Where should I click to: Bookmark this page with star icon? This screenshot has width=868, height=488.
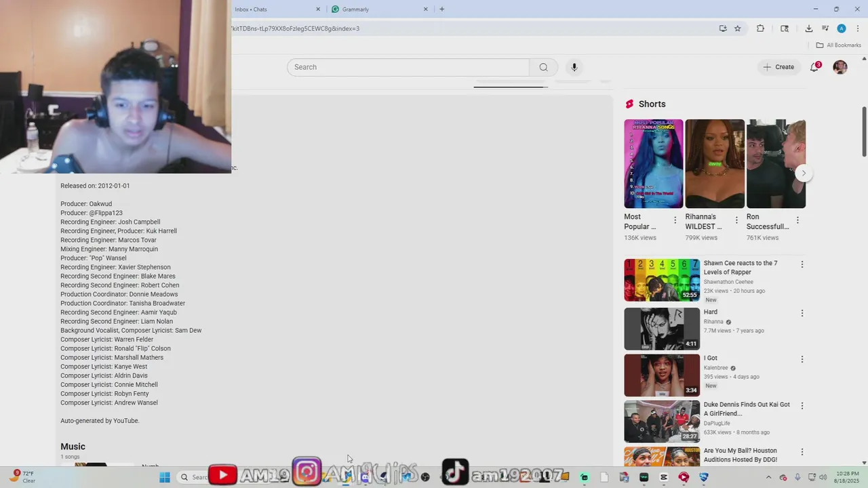(738, 28)
